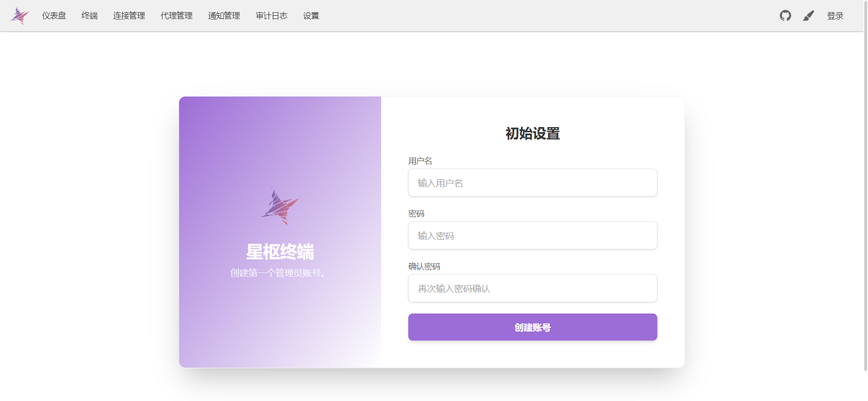Go to the 终端 page
This screenshot has height=401, width=868.
pyautogui.click(x=90, y=16)
